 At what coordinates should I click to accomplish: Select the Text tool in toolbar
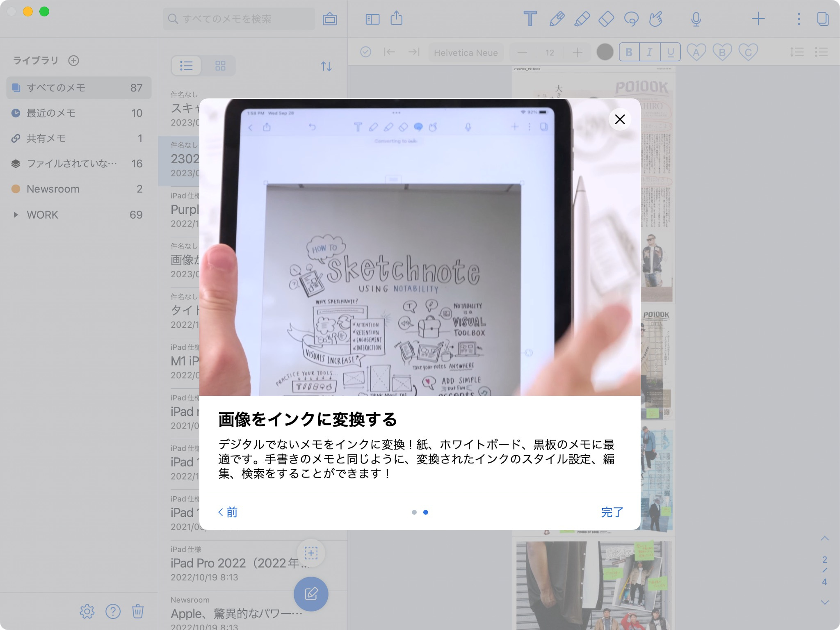point(530,19)
